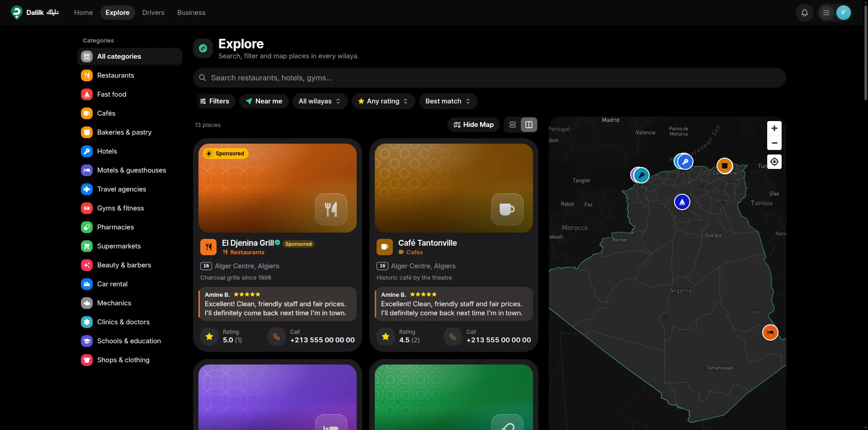Image resolution: width=868 pixels, height=430 pixels.
Task: Go to the Drivers tab
Action: tap(153, 13)
